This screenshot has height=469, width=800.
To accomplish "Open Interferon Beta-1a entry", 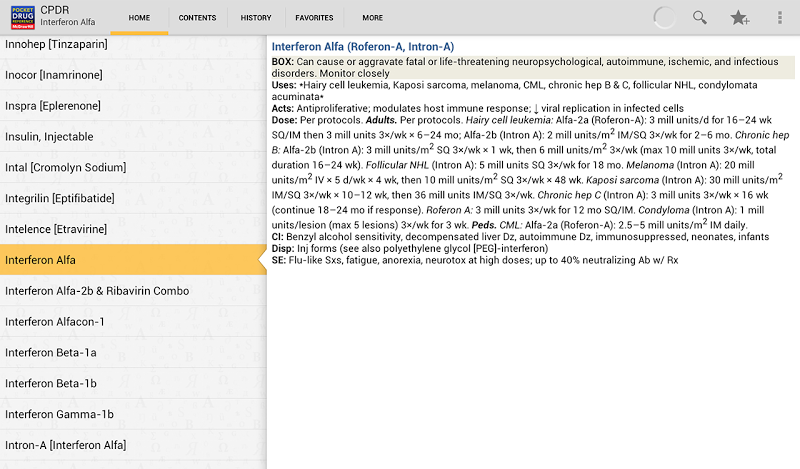I will [x=133, y=353].
